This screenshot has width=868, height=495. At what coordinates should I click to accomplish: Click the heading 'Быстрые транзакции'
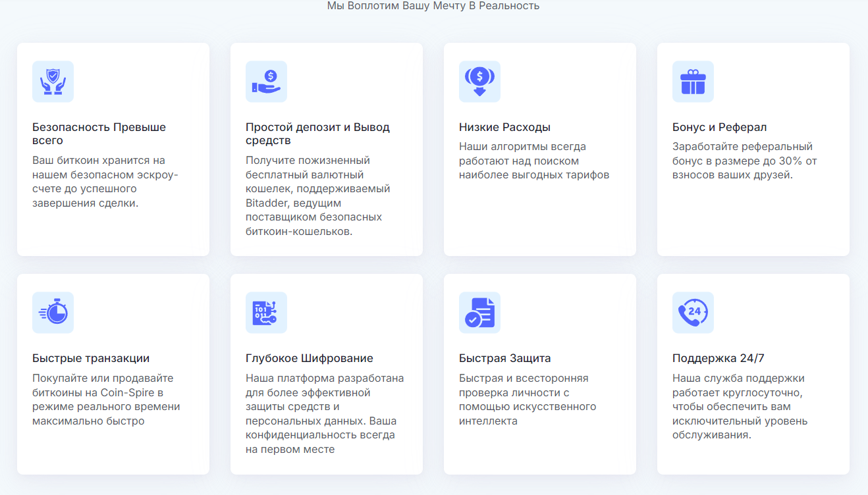click(x=91, y=358)
